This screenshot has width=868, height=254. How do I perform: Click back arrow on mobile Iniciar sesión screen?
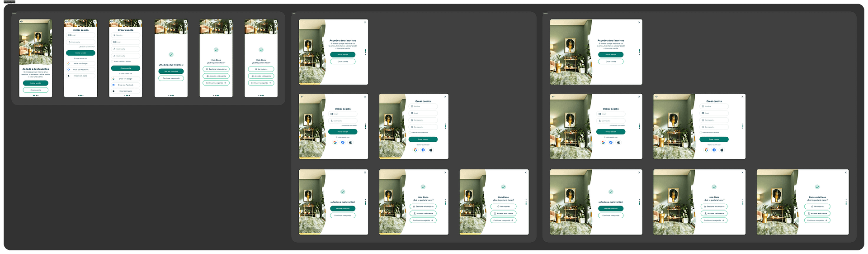tap(66, 21)
